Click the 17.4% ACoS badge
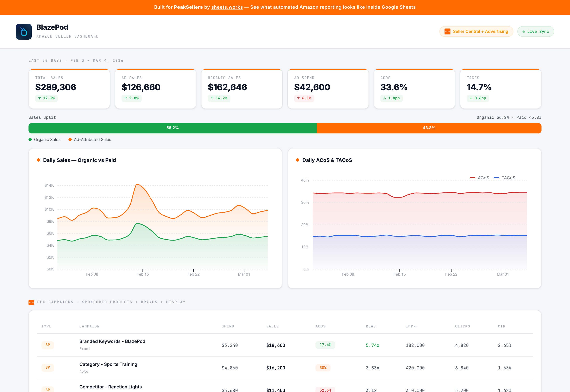570x392 pixels. [325, 345]
